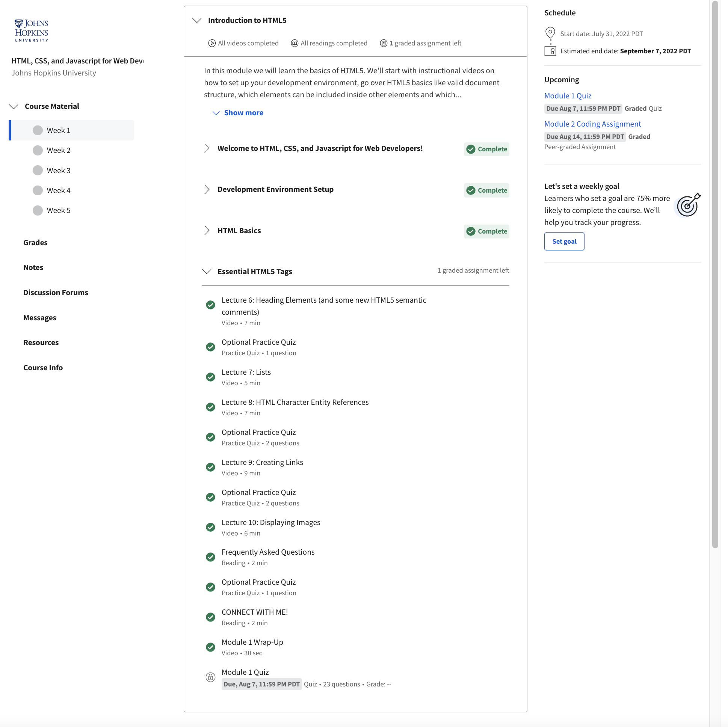The image size is (728, 727).
Task: Select Week 2 from course material sidebar
Action: click(59, 150)
